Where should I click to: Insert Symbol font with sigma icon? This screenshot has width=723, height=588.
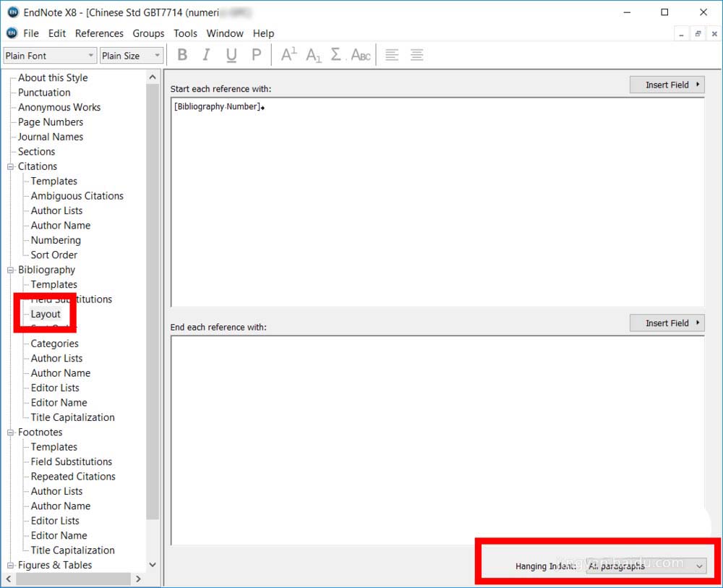[x=337, y=55]
